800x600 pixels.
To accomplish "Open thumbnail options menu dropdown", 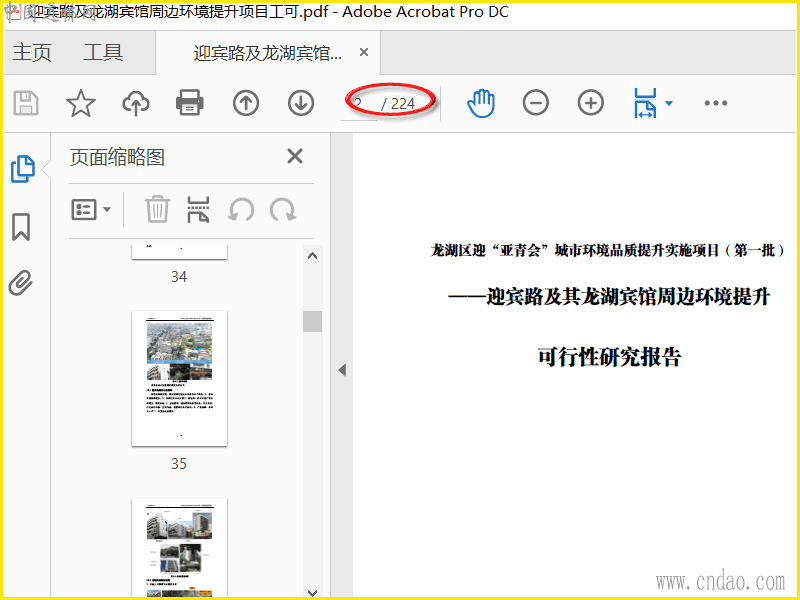I will pyautogui.click(x=91, y=210).
